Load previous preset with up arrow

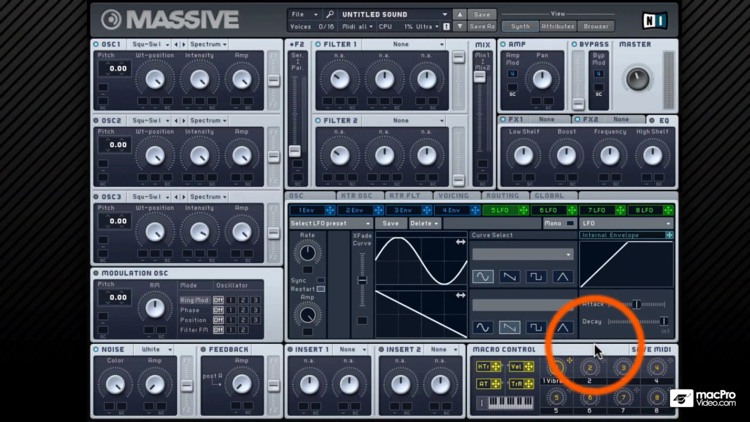[460, 14]
